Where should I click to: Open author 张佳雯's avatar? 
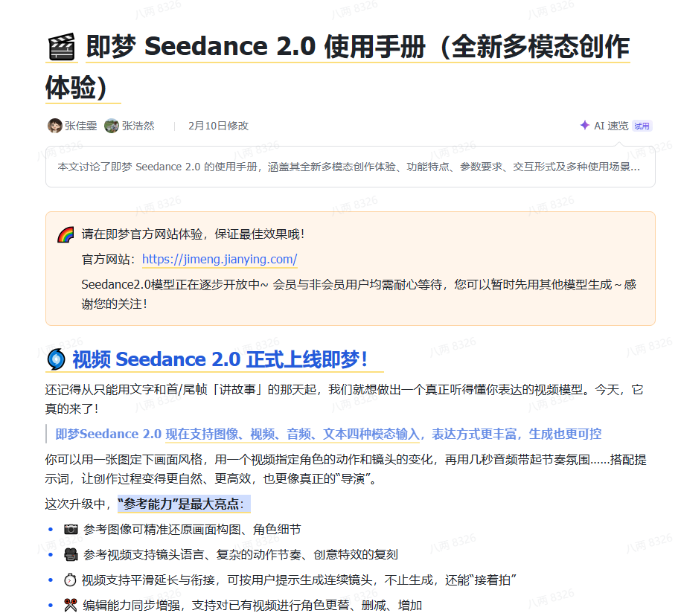(x=55, y=126)
